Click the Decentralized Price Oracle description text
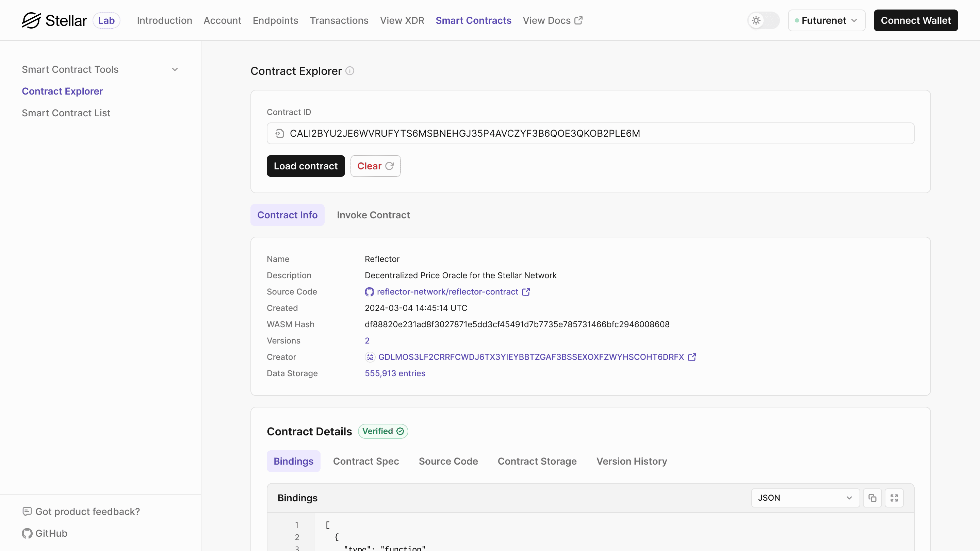The image size is (980, 551). (x=460, y=275)
